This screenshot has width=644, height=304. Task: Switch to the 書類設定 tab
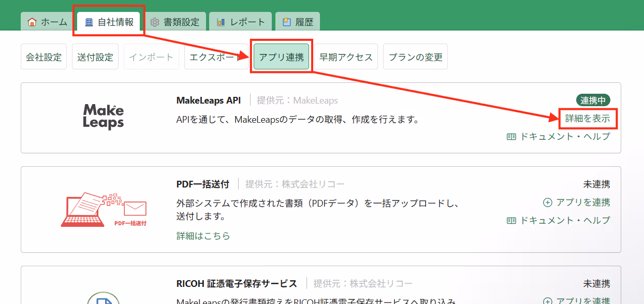pos(174,22)
